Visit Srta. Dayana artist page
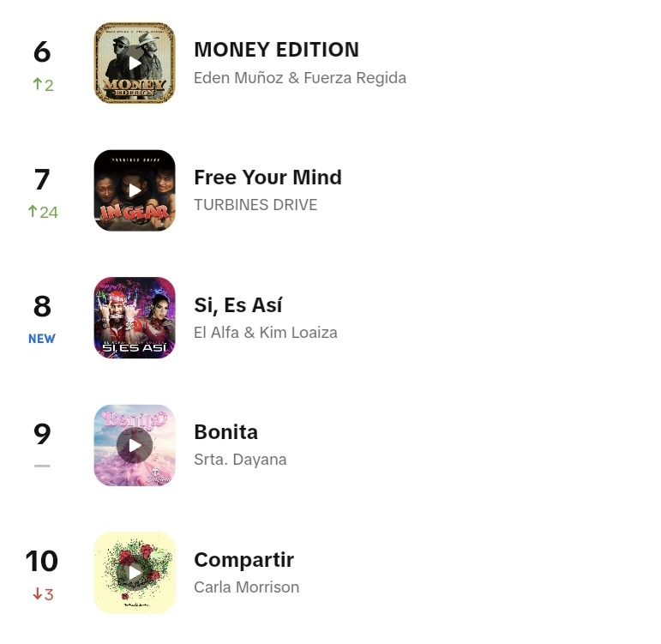661x644 pixels. (x=240, y=460)
